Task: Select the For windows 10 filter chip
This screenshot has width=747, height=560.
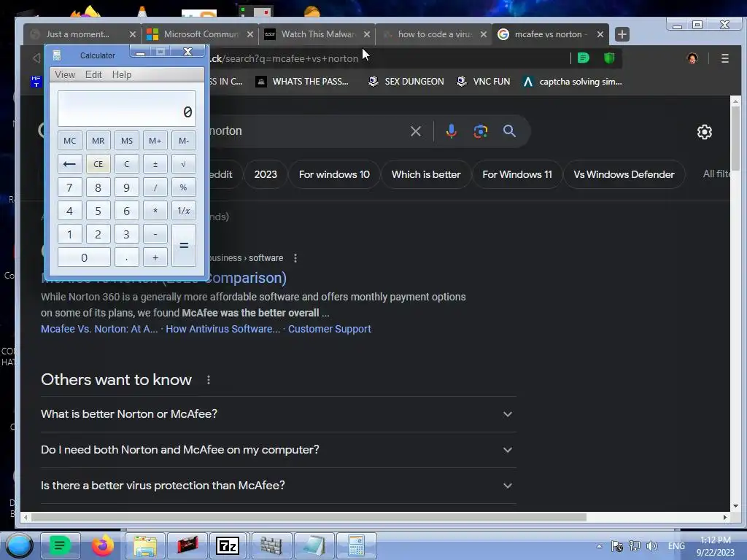Action: pyautogui.click(x=334, y=174)
